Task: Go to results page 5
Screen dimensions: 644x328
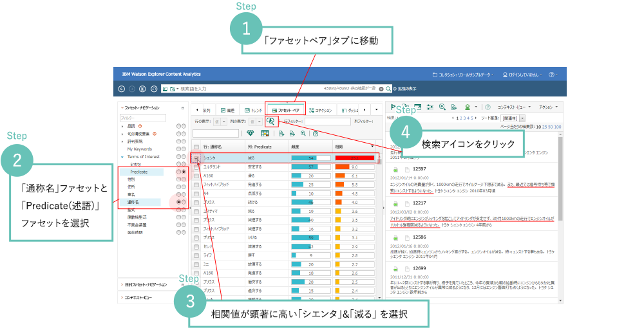Action: click(x=472, y=118)
